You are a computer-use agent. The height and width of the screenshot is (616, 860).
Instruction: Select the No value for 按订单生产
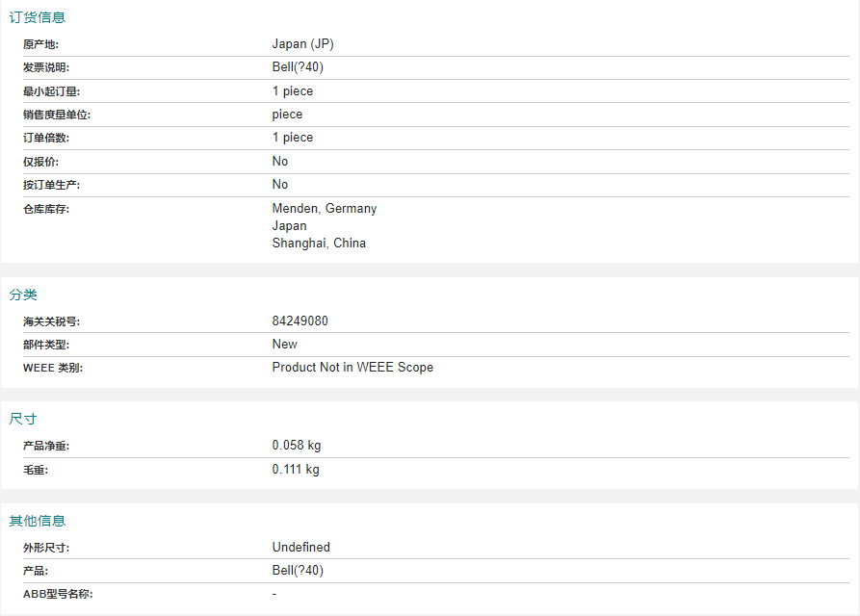[x=279, y=184]
